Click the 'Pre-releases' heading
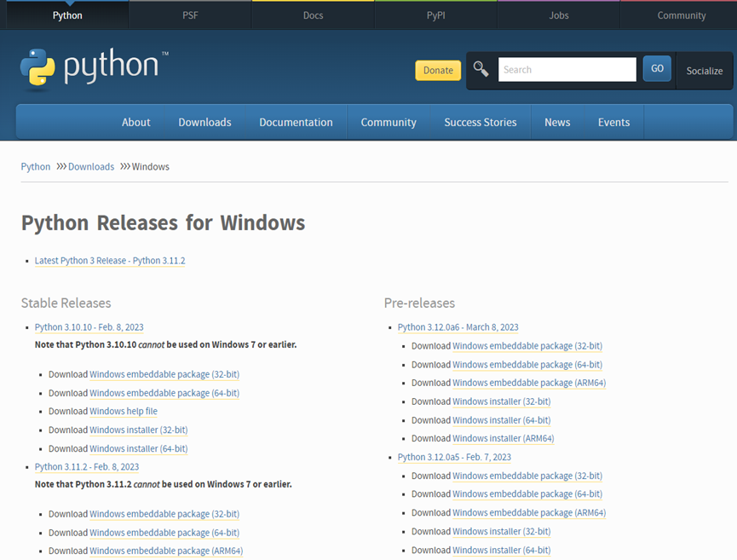The width and height of the screenshot is (737, 560). pos(419,303)
